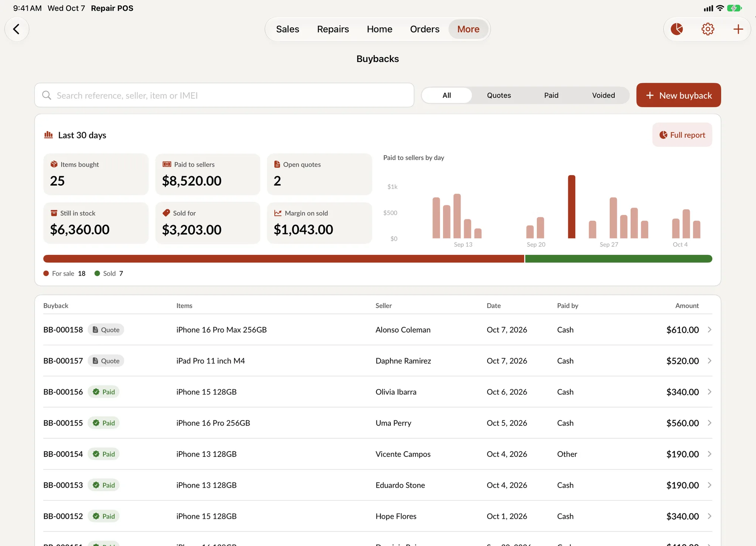The height and width of the screenshot is (546, 756).
Task: Open the Orders tab
Action: click(424, 29)
